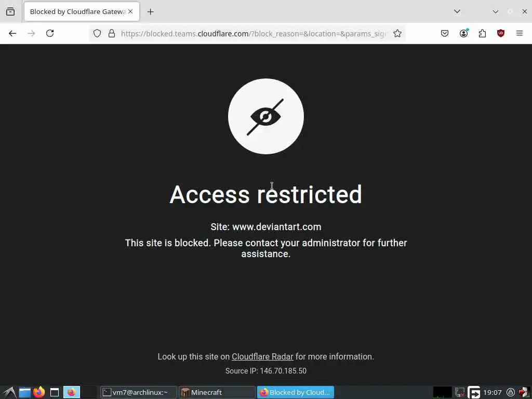
Task: Expand the list all tabs chevron
Action: 457,11
